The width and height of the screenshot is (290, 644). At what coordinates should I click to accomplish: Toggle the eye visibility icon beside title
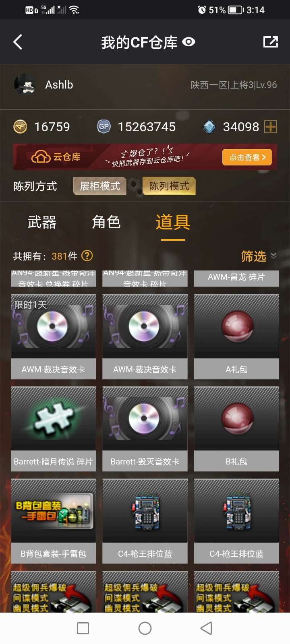189,42
